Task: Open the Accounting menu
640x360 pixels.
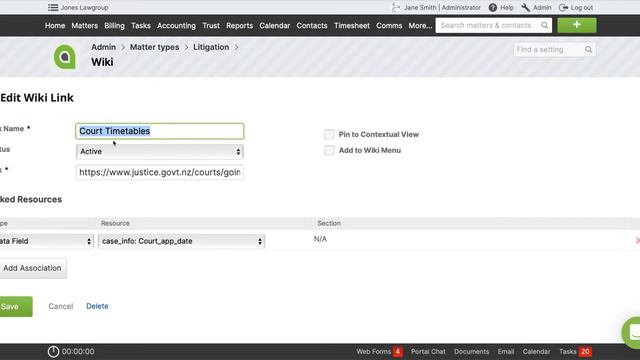Action: coord(176,25)
